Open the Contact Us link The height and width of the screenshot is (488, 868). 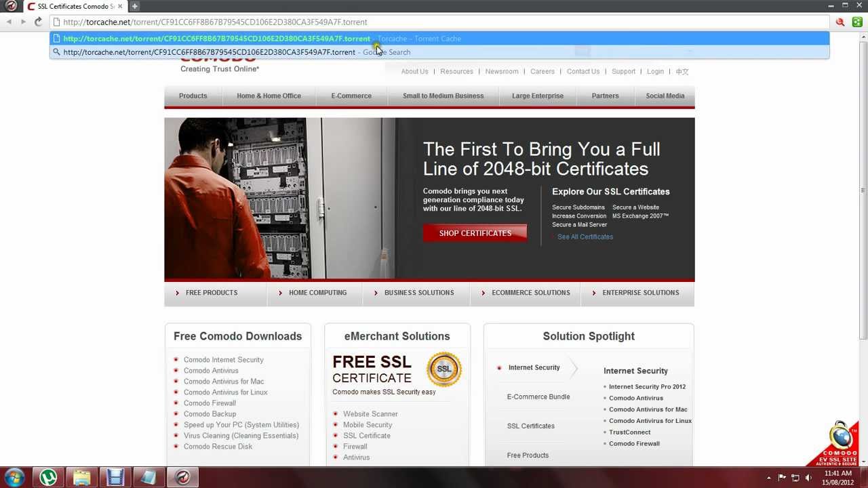(x=583, y=71)
